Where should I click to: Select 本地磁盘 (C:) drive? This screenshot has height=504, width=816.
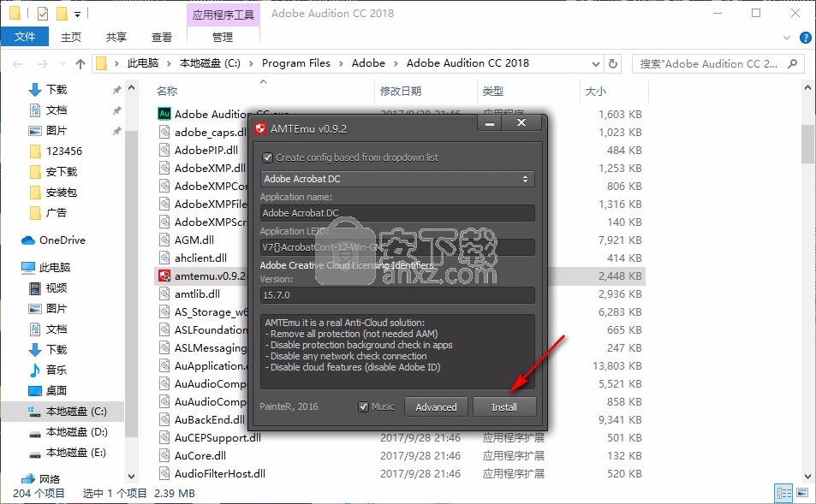(76, 412)
